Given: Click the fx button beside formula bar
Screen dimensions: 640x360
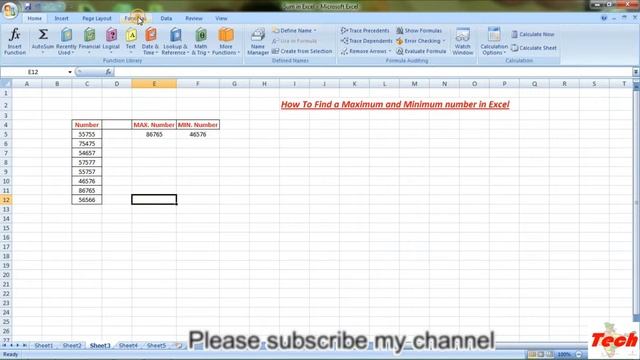Looking at the screenshot, I should click(x=108, y=72).
